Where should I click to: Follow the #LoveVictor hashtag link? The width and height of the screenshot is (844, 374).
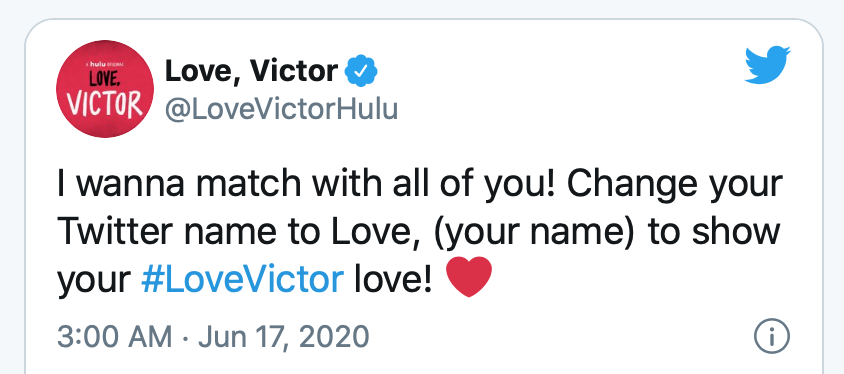(x=242, y=279)
